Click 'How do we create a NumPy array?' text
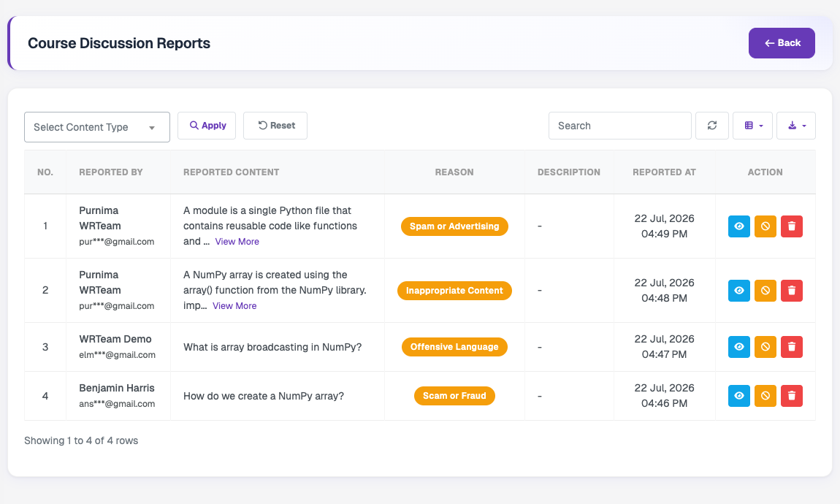This screenshot has height=504, width=840. (264, 397)
